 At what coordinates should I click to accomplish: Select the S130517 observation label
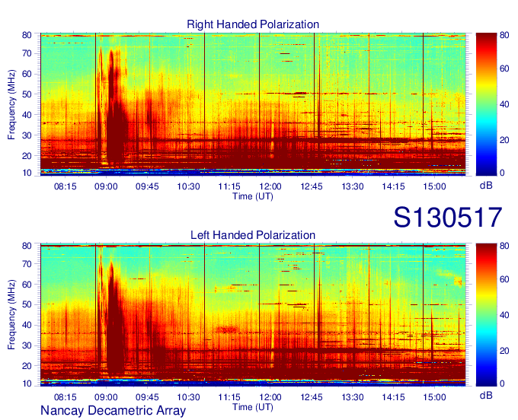pos(448,217)
